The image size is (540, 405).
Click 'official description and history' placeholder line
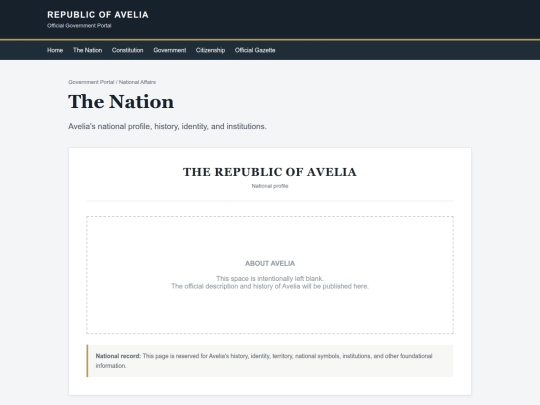(x=270, y=286)
